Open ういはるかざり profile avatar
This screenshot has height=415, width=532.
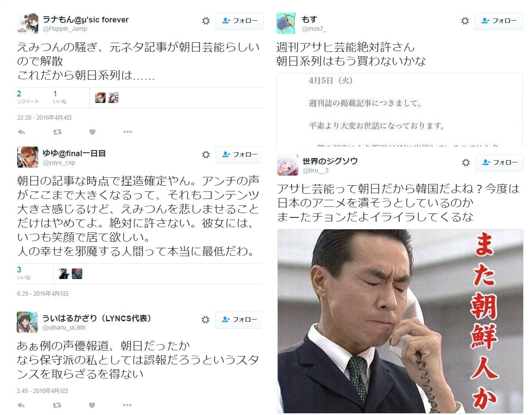[x=27, y=322]
